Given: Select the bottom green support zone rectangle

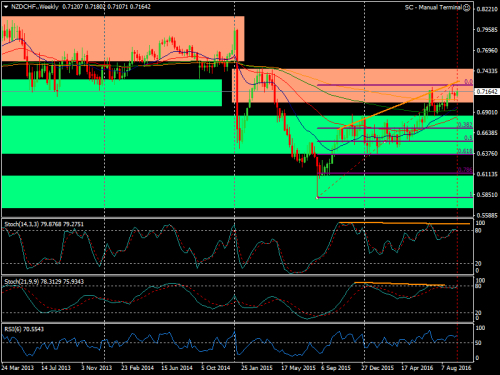Looking at the screenshot, I should (x=237, y=192).
